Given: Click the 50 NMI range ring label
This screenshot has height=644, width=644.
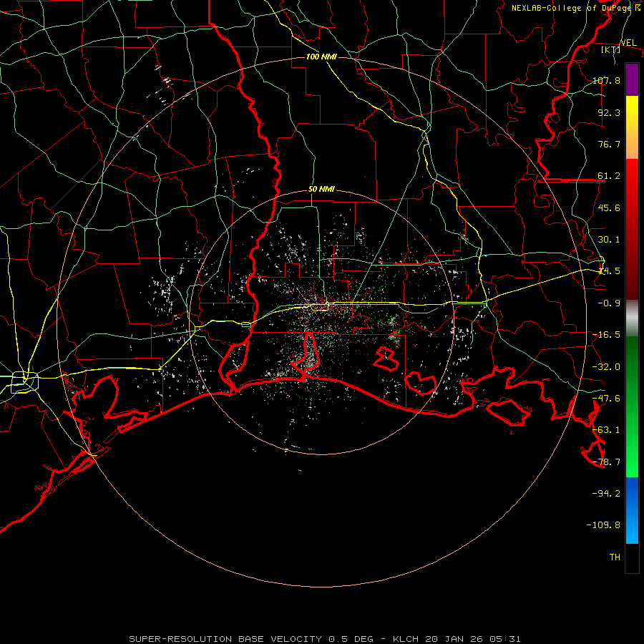Looking at the screenshot, I should coord(321,189).
